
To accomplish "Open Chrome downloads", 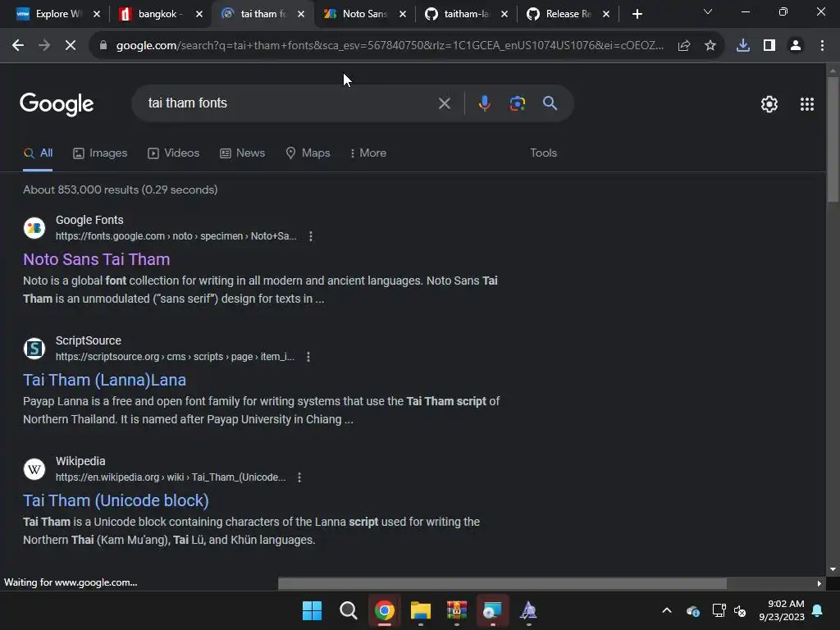I will (743, 46).
